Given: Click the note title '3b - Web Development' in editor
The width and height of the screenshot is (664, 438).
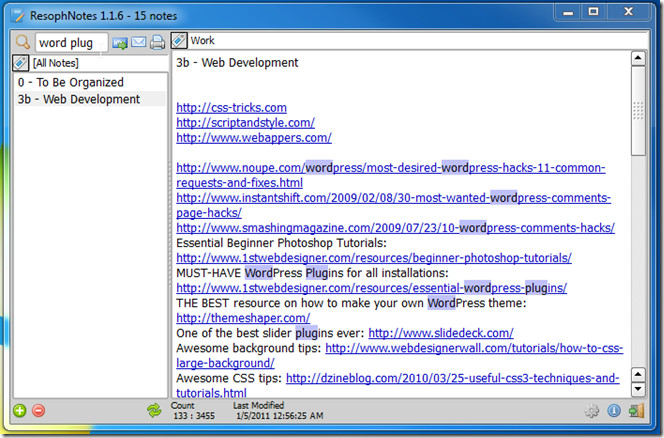Looking at the screenshot, I should (x=237, y=63).
